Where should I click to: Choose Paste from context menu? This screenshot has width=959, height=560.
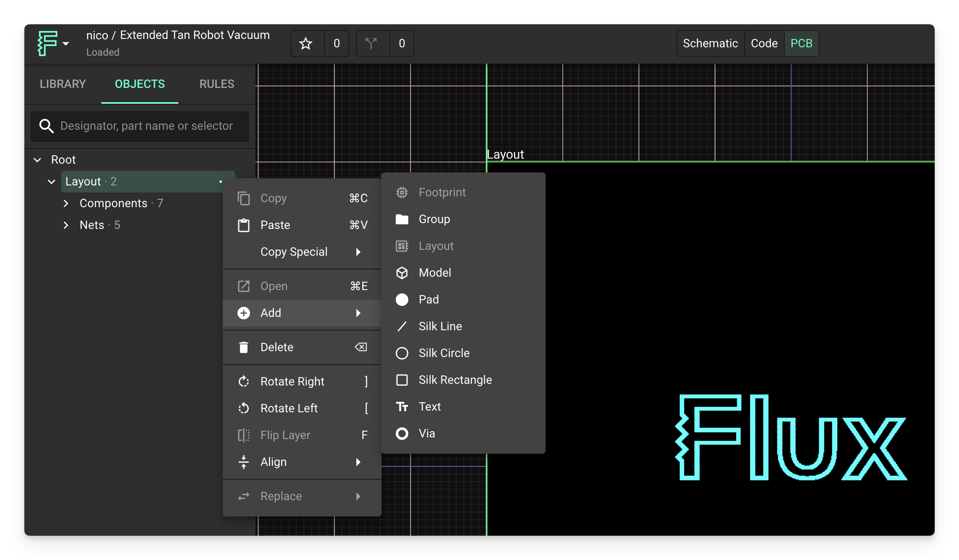pos(302,225)
